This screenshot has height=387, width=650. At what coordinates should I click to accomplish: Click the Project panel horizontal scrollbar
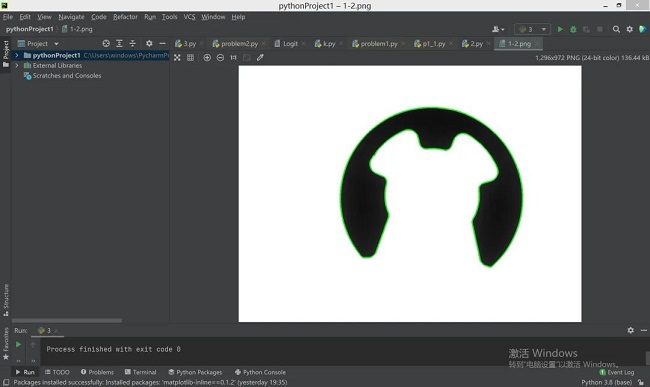coord(67,320)
